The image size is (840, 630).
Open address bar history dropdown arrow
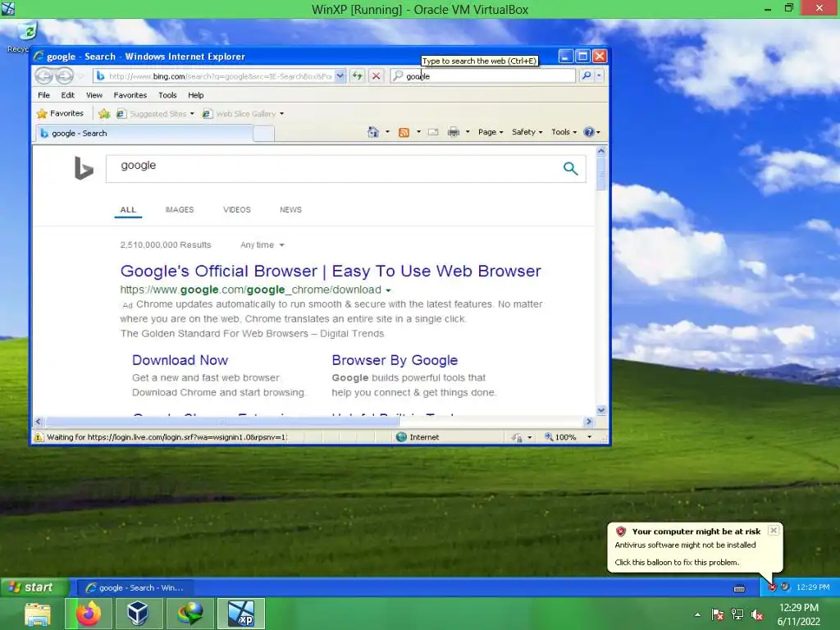pos(340,76)
